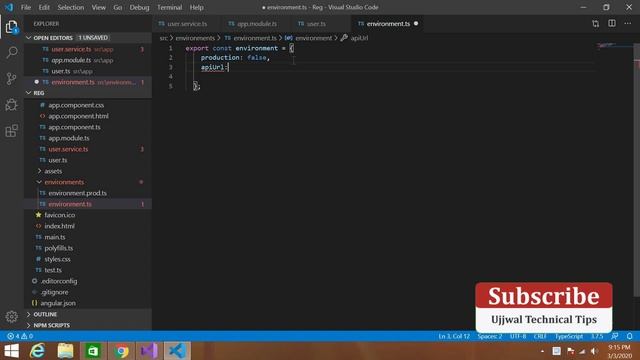Open File Explorer from taskbar
The image size is (640, 360).
[x=65, y=351]
